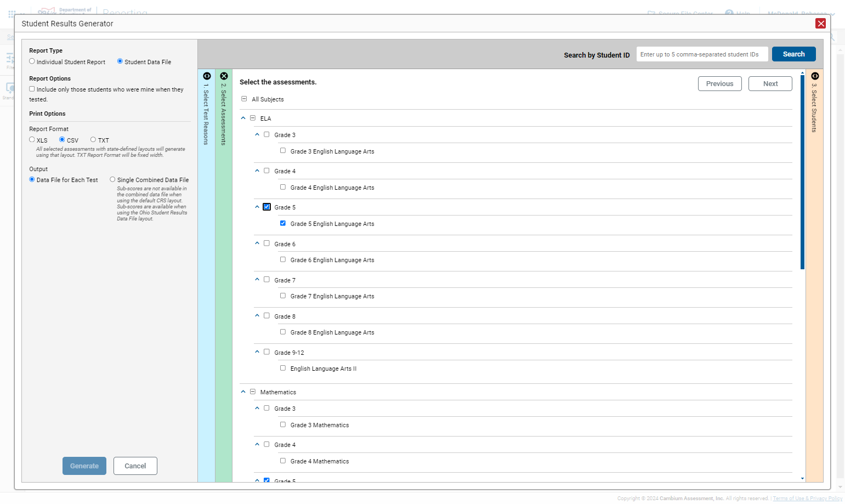This screenshot has width=845, height=504.
Task: Close the Student Results Generator dialog
Action: tap(820, 23)
